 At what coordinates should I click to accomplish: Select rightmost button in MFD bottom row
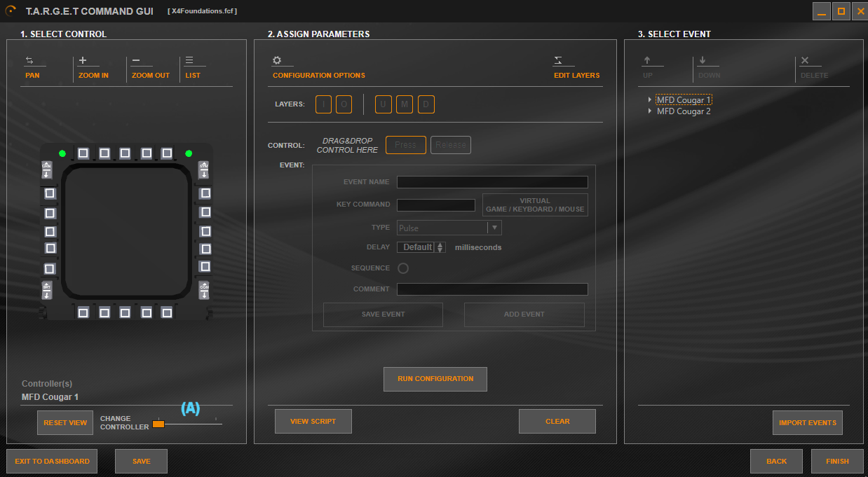click(x=167, y=312)
